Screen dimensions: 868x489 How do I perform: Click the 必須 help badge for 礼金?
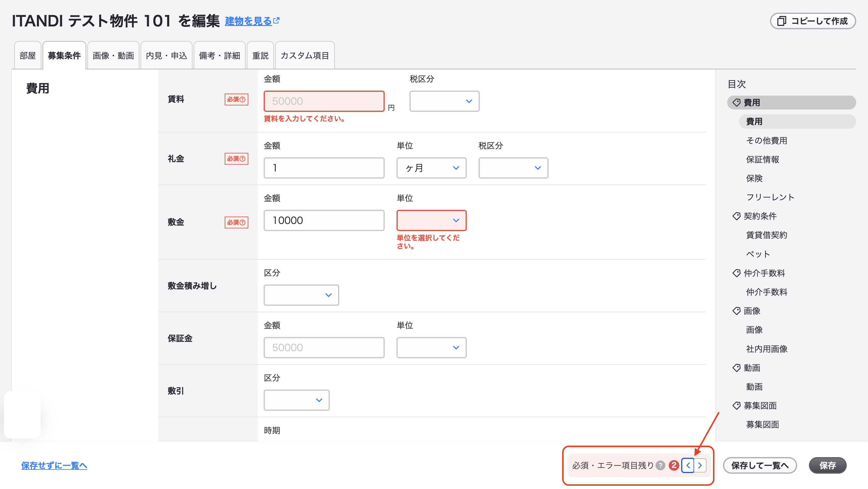point(236,158)
